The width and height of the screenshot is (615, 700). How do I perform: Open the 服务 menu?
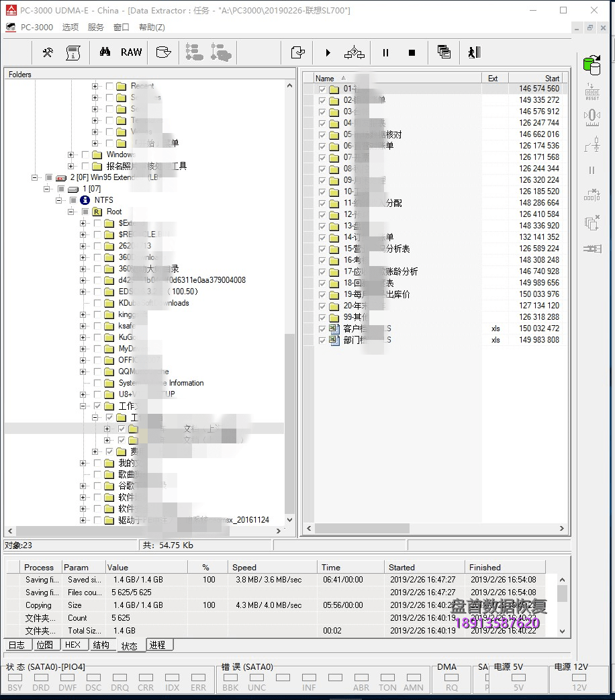(96, 28)
